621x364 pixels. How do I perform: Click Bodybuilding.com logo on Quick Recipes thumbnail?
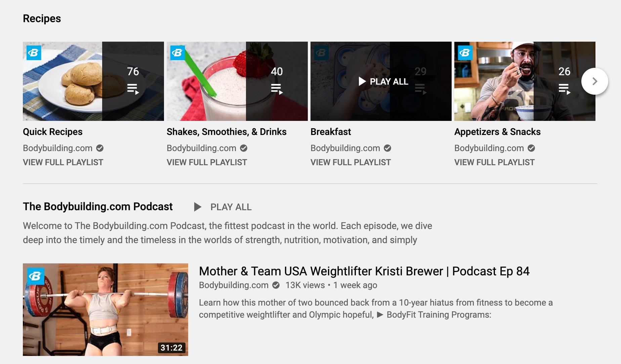(34, 53)
